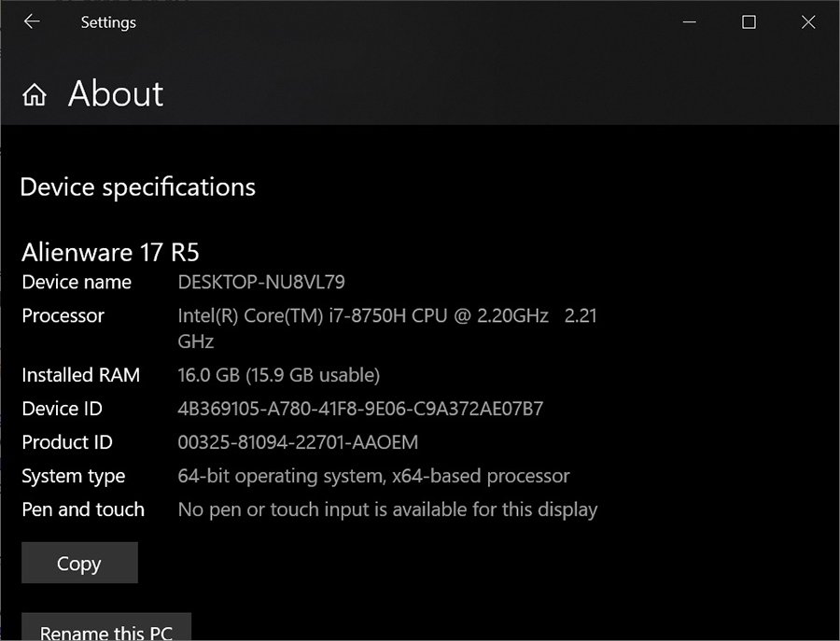This screenshot has height=641, width=840.
Task: Click the Installed RAM label
Action: tap(80, 375)
